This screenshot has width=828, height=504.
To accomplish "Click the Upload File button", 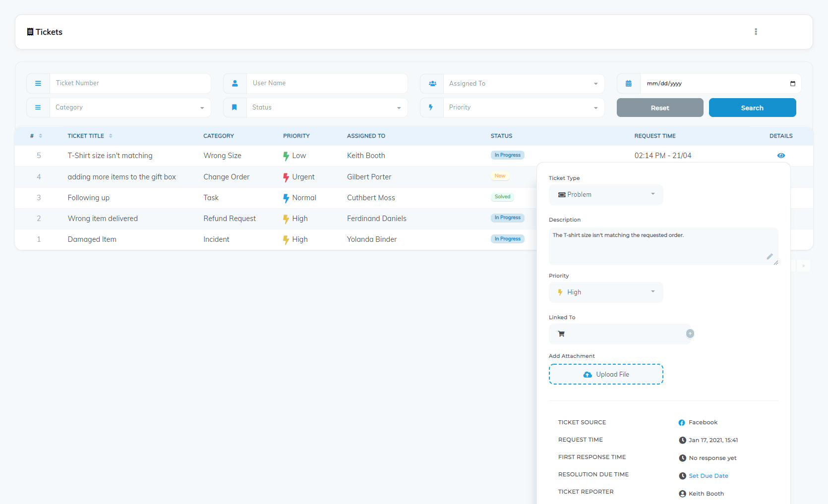I will [606, 374].
